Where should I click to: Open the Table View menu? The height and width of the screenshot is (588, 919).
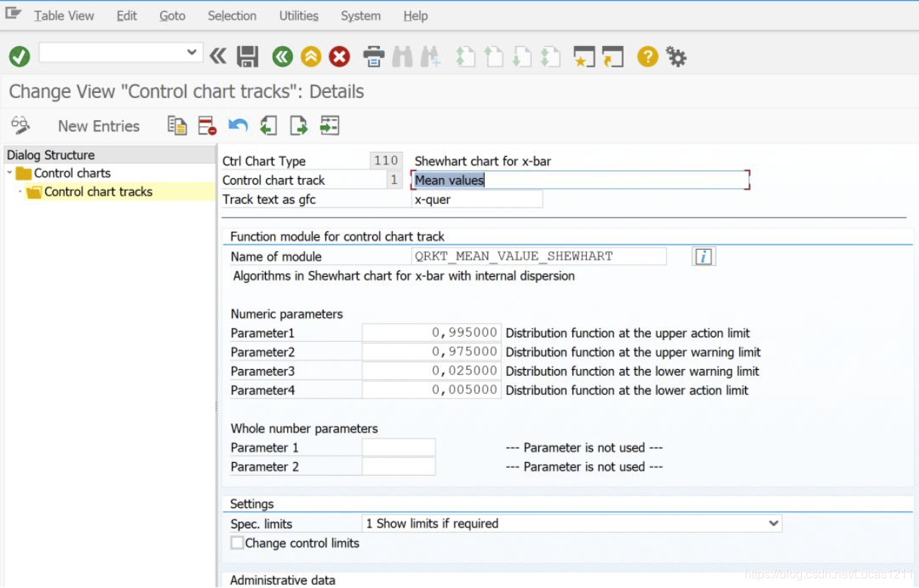[x=64, y=15]
